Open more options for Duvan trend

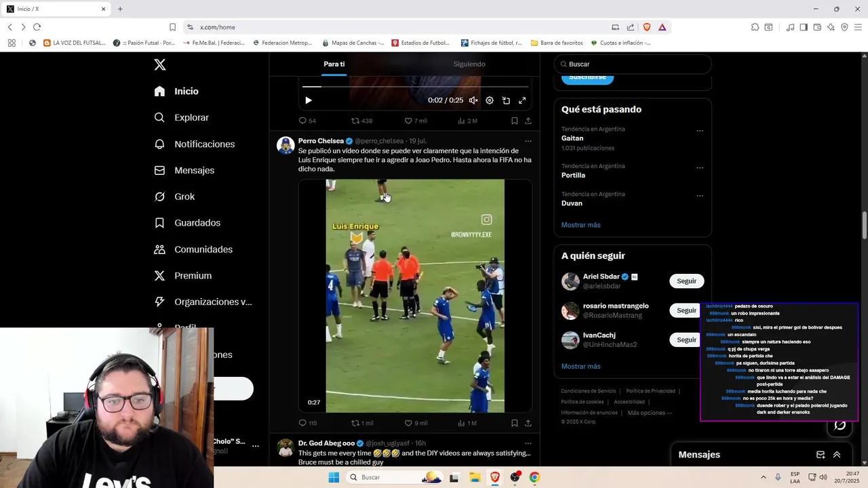700,196
